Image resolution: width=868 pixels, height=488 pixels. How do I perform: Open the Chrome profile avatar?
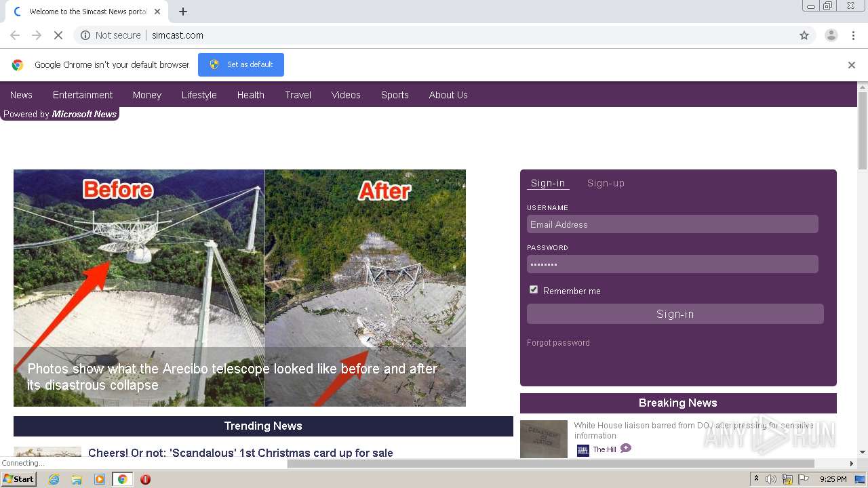pyautogui.click(x=831, y=35)
